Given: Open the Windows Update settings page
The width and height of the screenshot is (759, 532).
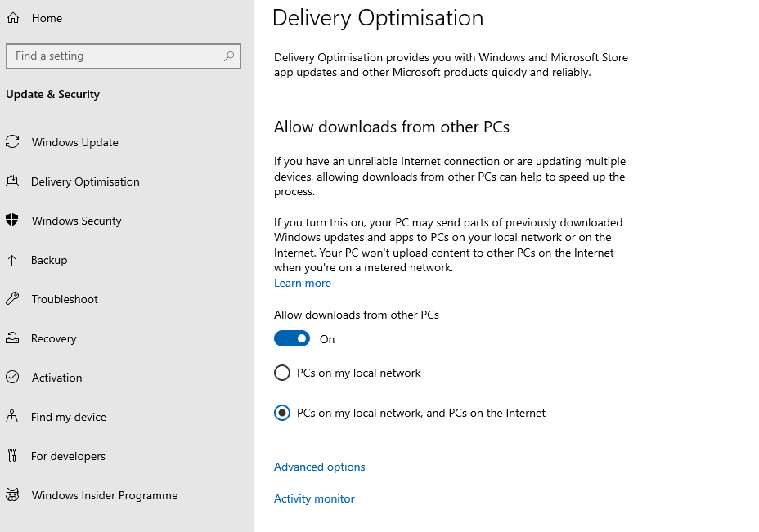Looking at the screenshot, I should click(75, 142).
